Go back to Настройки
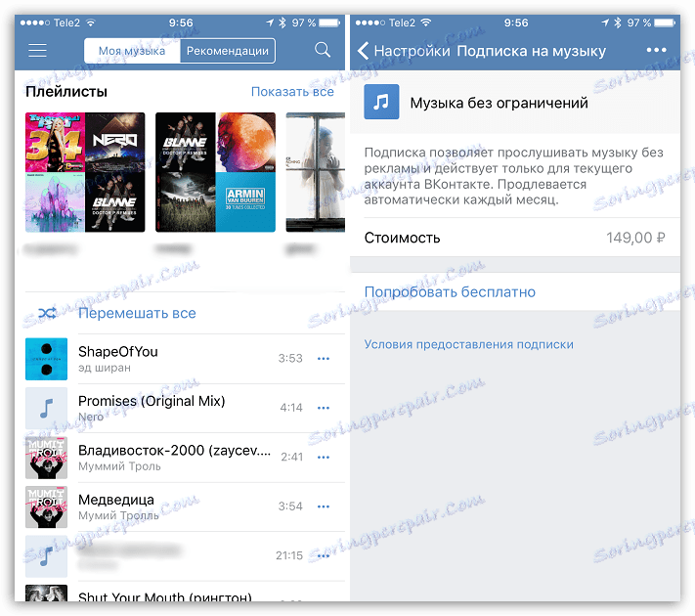 (x=405, y=51)
